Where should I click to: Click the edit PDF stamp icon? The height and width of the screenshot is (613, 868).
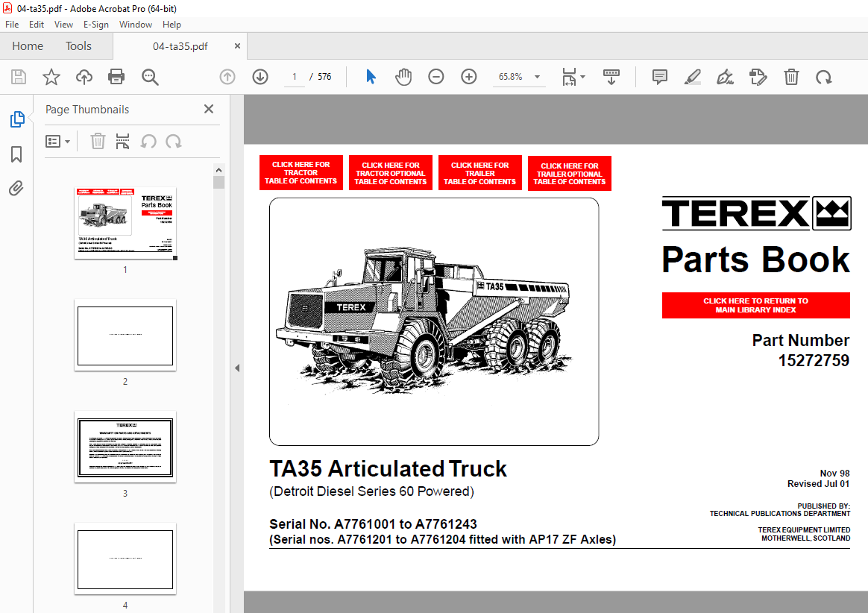(x=758, y=76)
